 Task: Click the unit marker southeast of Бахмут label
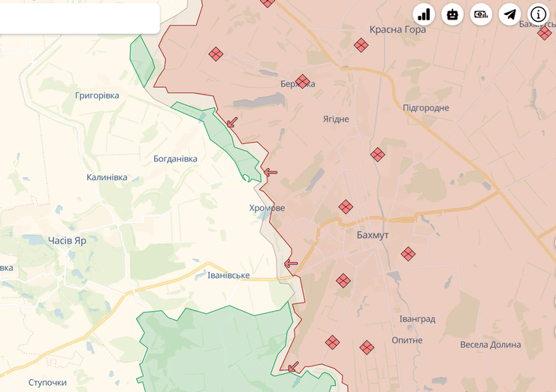coord(408,254)
